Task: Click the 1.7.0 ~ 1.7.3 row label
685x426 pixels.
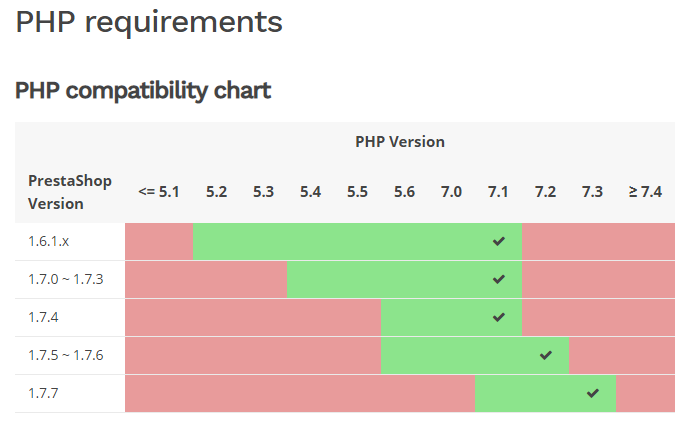Action: [x=65, y=280]
